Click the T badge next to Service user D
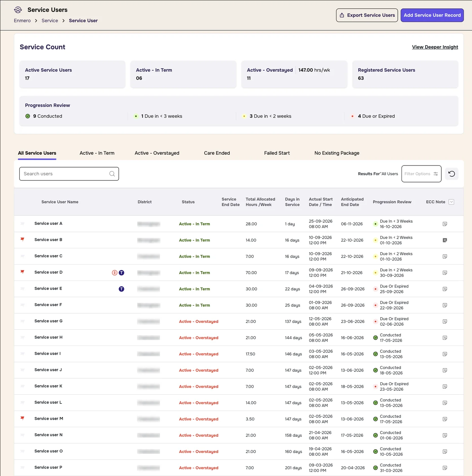This screenshot has width=472, height=476. coord(121,273)
